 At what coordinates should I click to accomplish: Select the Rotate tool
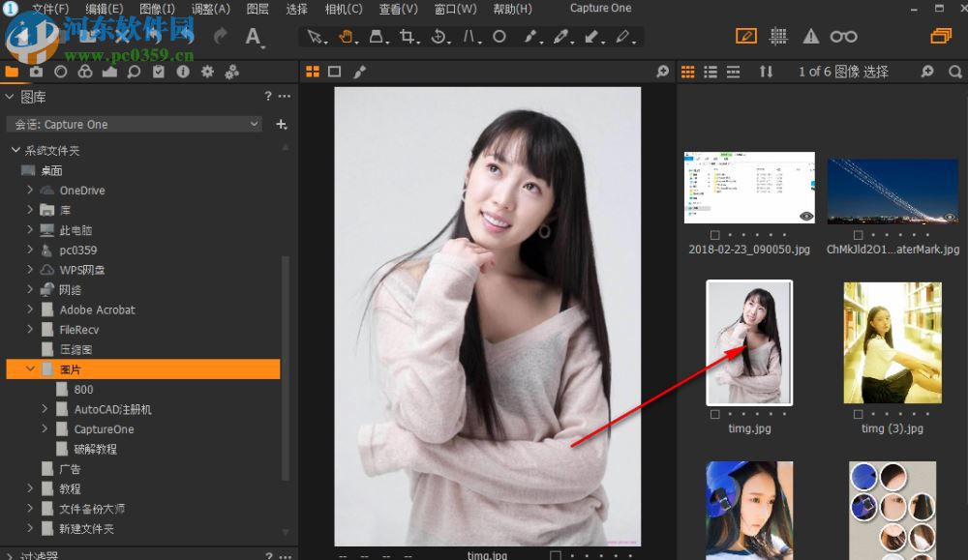click(438, 37)
